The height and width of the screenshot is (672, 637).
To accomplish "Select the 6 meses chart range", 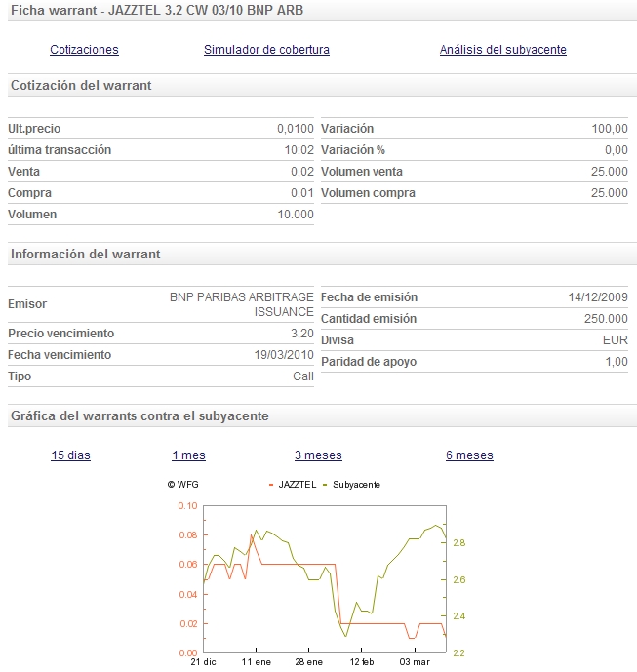I will [x=469, y=455].
